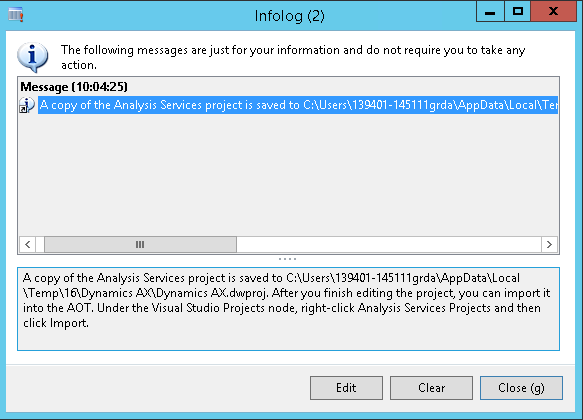Click the large blue information bubble icon
The image size is (583, 420).
(x=32, y=57)
